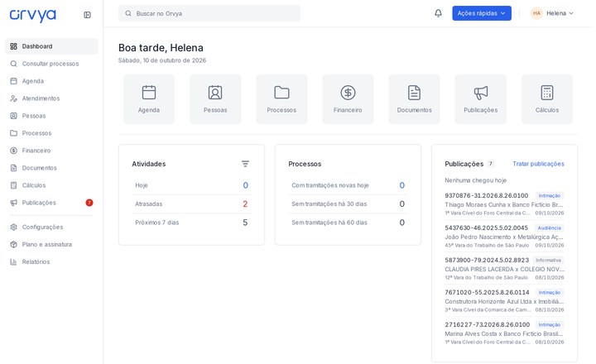Click Construtora Horizonte Azul Ltda text
This screenshot has height=364, width=596.
pyautogui.click(x=504, y=302)
